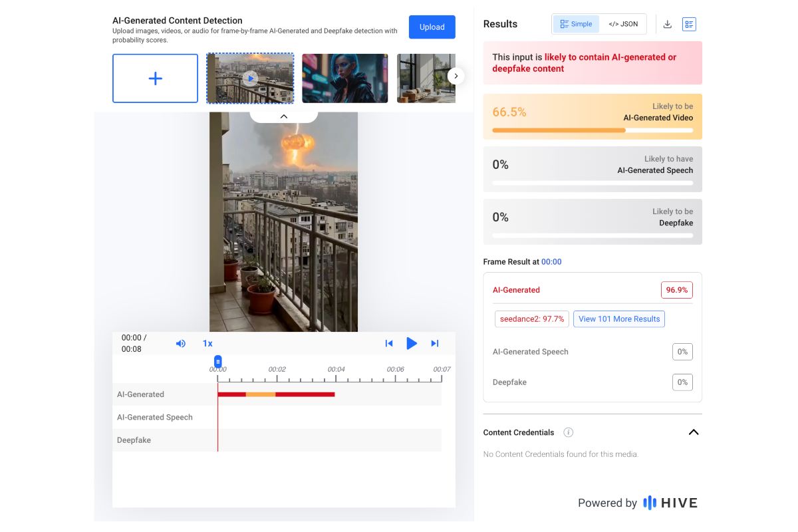Image resolution: width=798 pixels, height=532 pixels.
Task: Click the AI-Generated timeline row label
Action: click(140, 394)
